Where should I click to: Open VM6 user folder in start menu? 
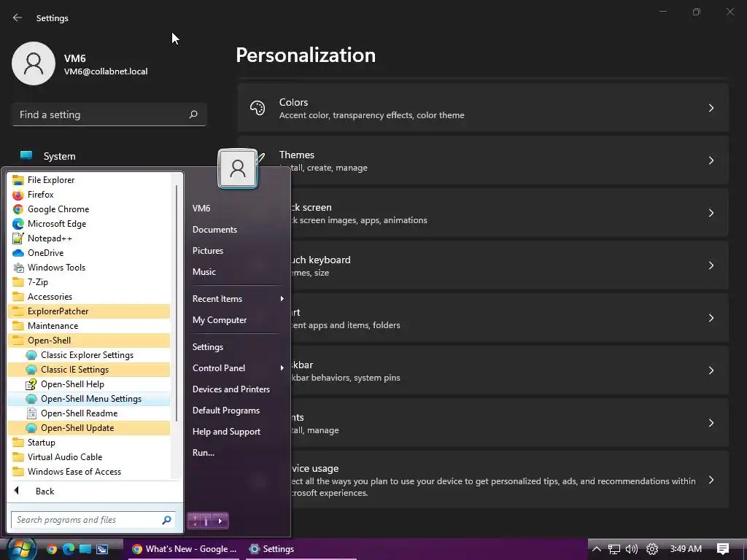(238, 209)
